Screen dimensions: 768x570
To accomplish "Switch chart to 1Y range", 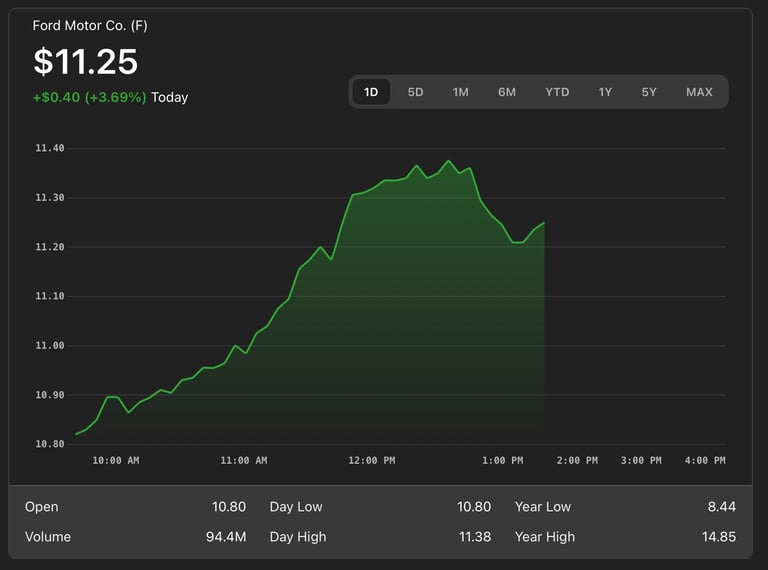I will click(x=605, y=92).
